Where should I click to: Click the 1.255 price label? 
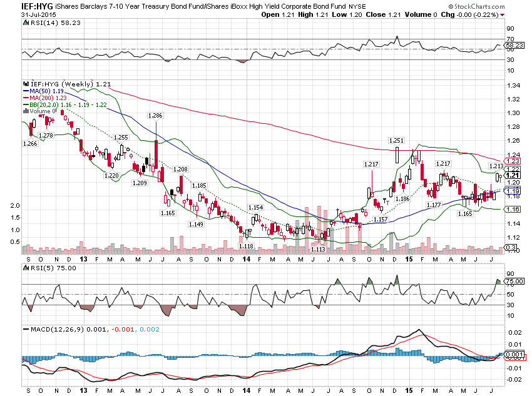click(121, 137)
